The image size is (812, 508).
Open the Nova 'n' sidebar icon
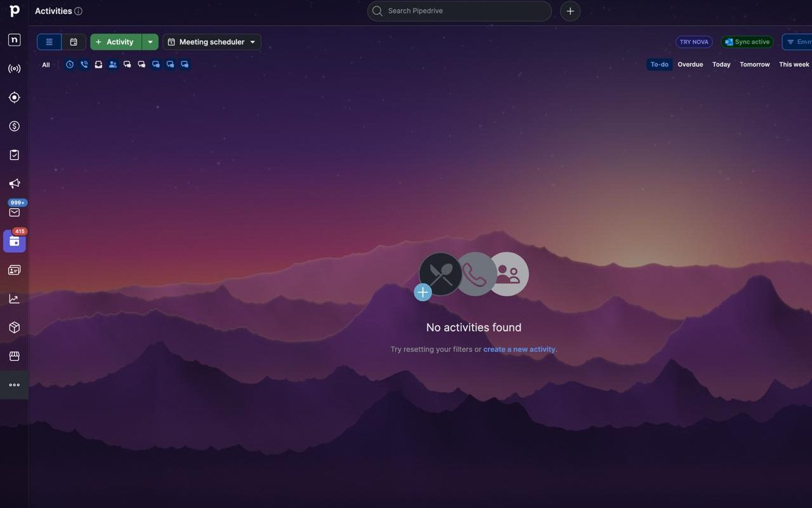(x=14, y=40)
